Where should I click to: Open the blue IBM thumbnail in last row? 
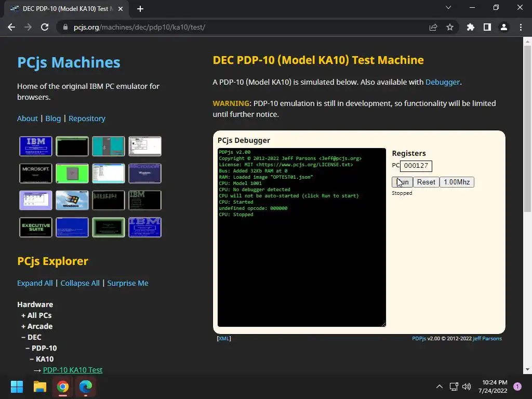pyautogui.click(x=145, y=228)
